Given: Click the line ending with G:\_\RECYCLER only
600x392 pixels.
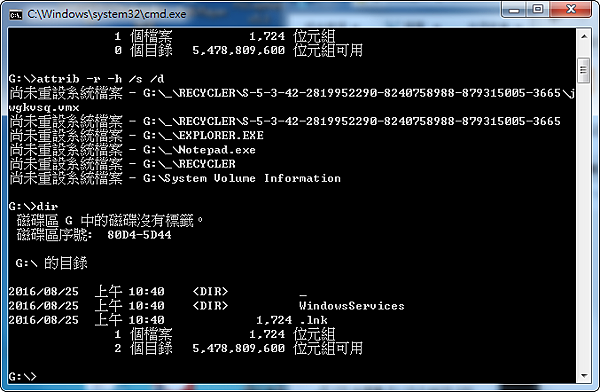Looking at the screenshot, I should tap(122, 164).
